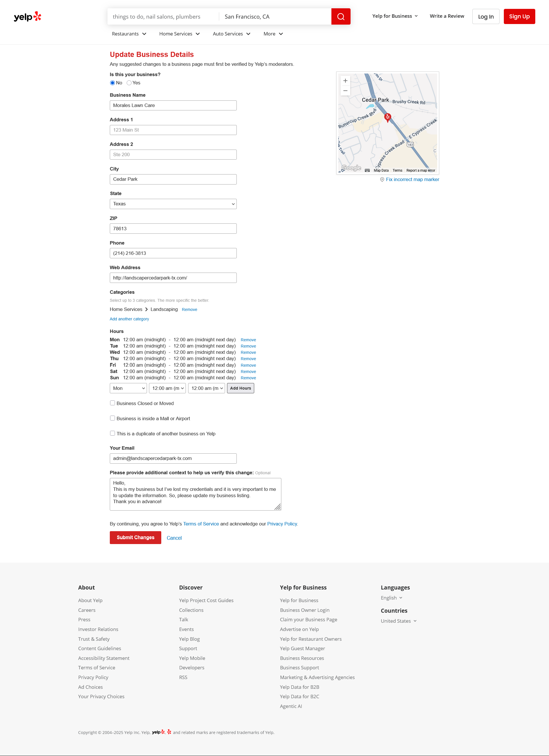Click the Google logo on map
Viewport: 549px width, 756px height.
351,168
